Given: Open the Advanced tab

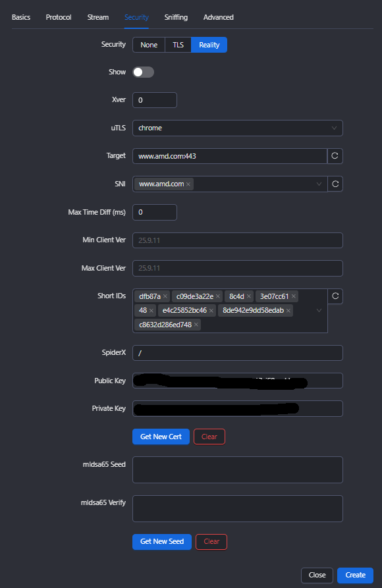Looking at the screenshot, I should coord(219,17).
